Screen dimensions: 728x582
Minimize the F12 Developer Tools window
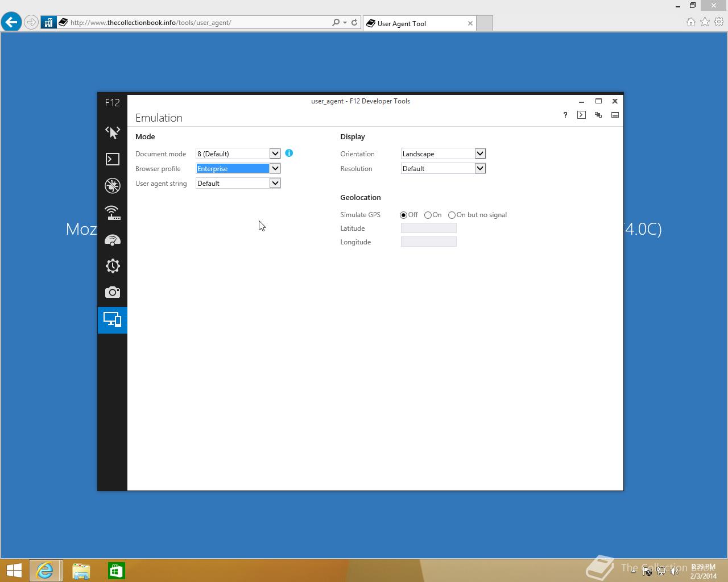pos(581,101)
